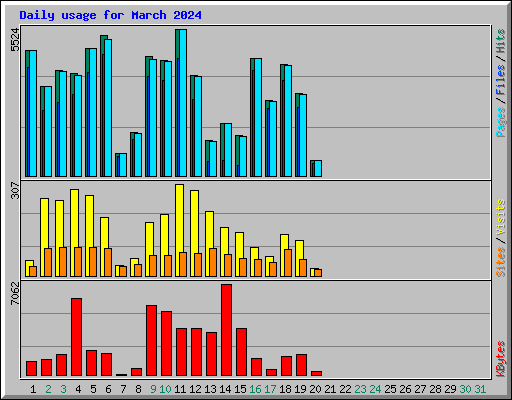
Task: Click day 6 on the x-axis
Action: point(108,389)
